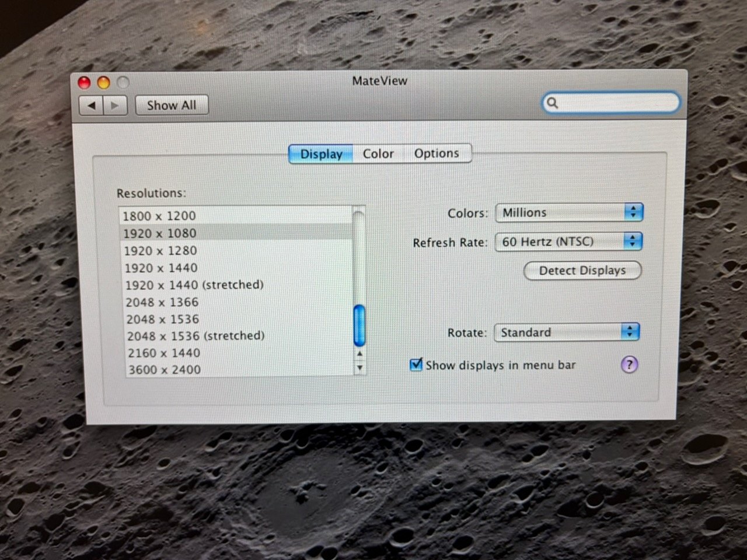Image resolution: width=747 pixels, height=560 pixels.
Task: Select resolution 3600 x 2400
Action: pos(241,369)
